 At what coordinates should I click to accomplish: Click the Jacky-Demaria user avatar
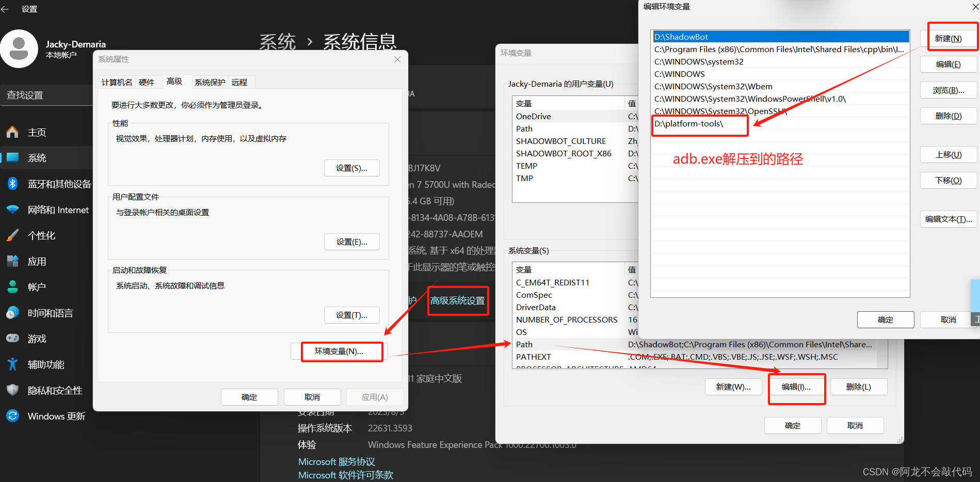pyautogui.click(x=19, y=49)
